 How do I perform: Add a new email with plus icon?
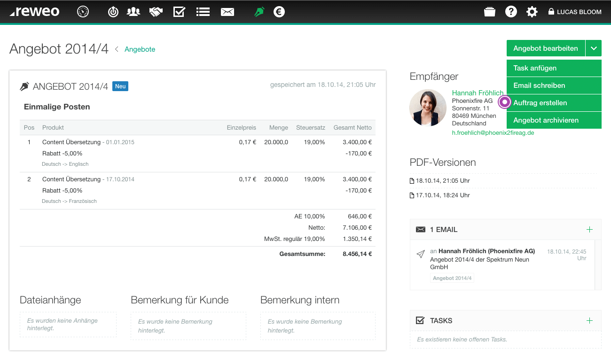tap(590, 230)
